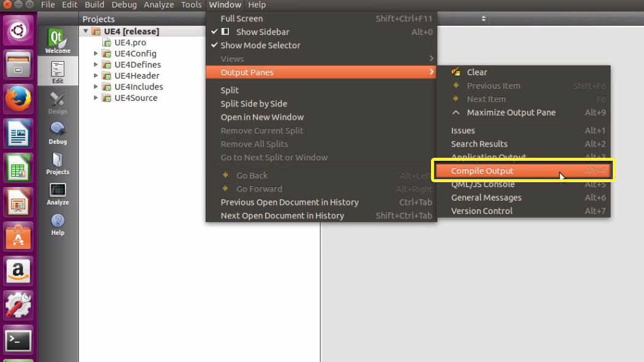
Task: Open the Version Control pane
Action: [523, 211]
